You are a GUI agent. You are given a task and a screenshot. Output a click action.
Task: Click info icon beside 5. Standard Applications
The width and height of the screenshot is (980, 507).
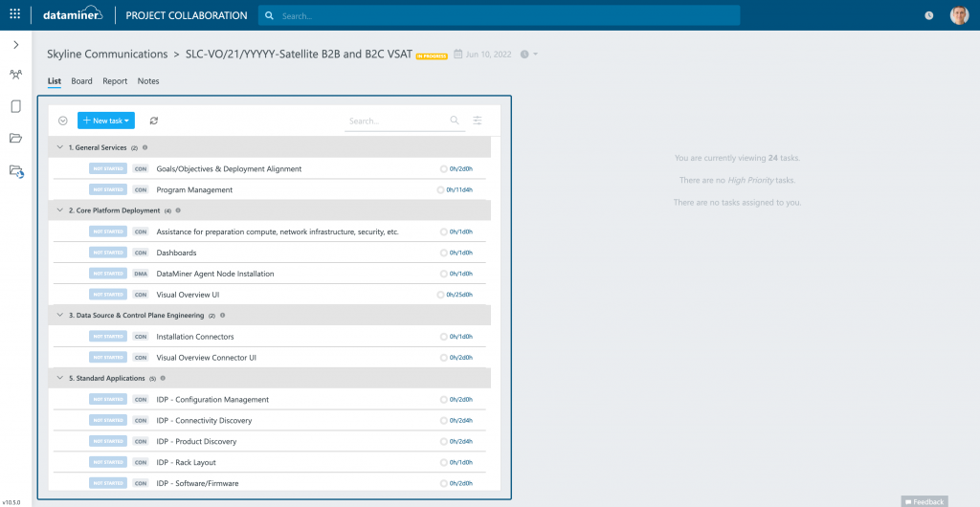(x=163, y=378)
